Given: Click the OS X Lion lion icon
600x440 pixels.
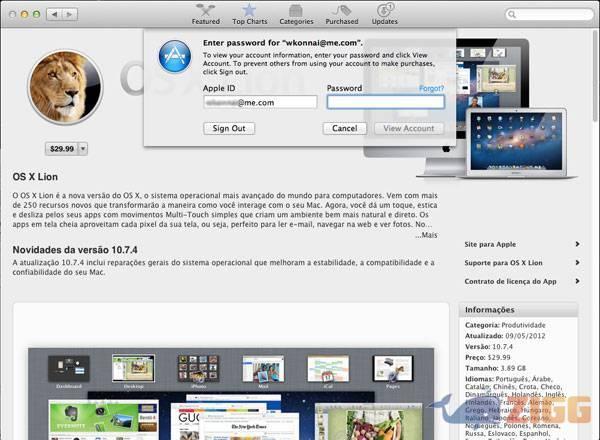Looking at the screenshot, I should (65, 87).
